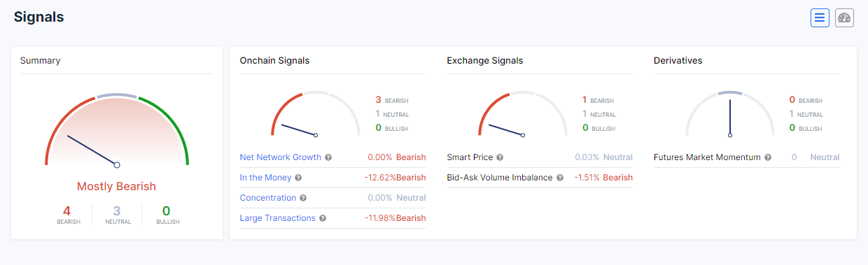The image size is (868, 265).
Task: Click the Onchain Signals heading
Action: pos(274,61)
